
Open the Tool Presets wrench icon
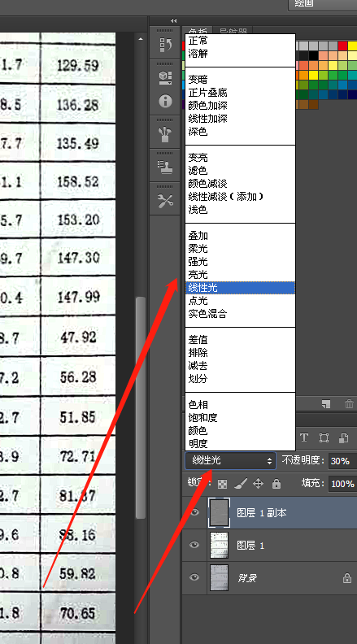[x=165, y=201]
